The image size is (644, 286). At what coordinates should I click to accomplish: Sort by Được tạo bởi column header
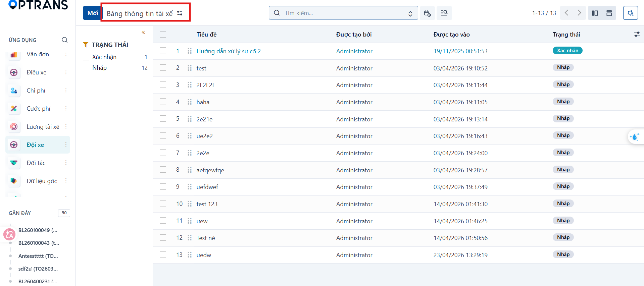tap(354, 35)
